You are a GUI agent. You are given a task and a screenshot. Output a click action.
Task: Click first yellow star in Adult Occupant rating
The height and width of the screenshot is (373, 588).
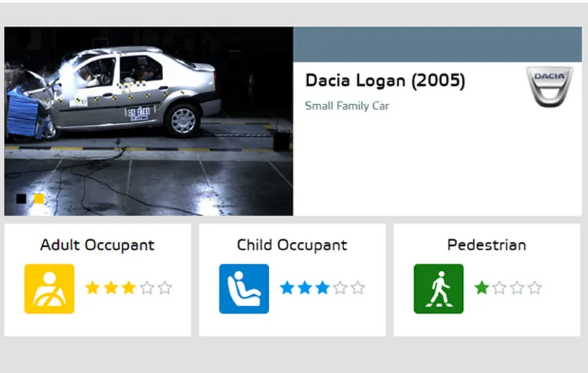92,288
